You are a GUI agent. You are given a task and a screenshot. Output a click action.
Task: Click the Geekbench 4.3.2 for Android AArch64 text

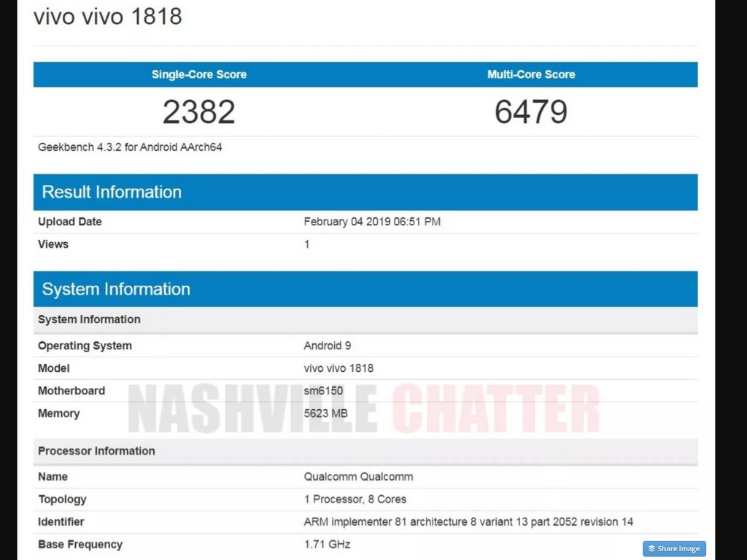point(130,147)
